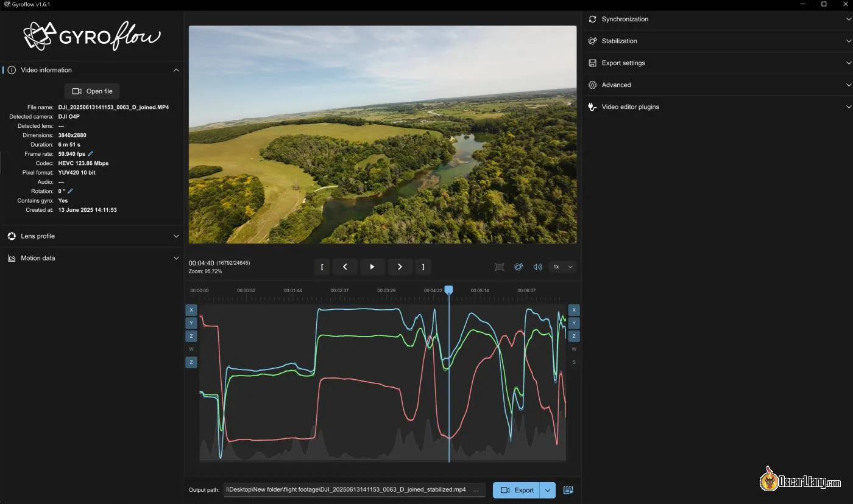The width and height of the screenshot is (853, 504).
Task: Expand the Motion data chevron
Action: [176, 258]
